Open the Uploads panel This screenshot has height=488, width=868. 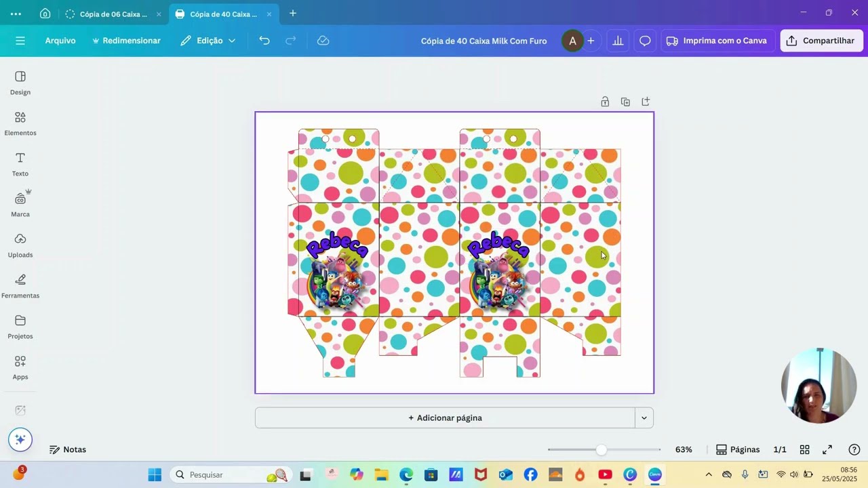[20, 245]
